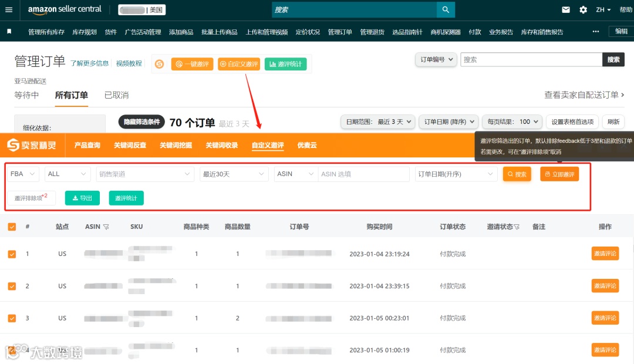
Task: Toggle the select-all checkbox in table header
Action: 12,227
